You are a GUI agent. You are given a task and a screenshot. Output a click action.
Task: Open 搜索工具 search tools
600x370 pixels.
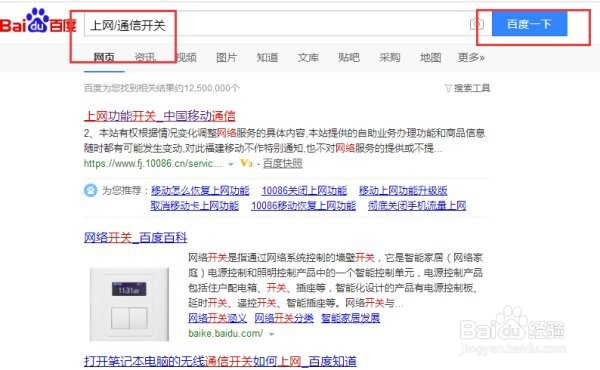(471, 88)
